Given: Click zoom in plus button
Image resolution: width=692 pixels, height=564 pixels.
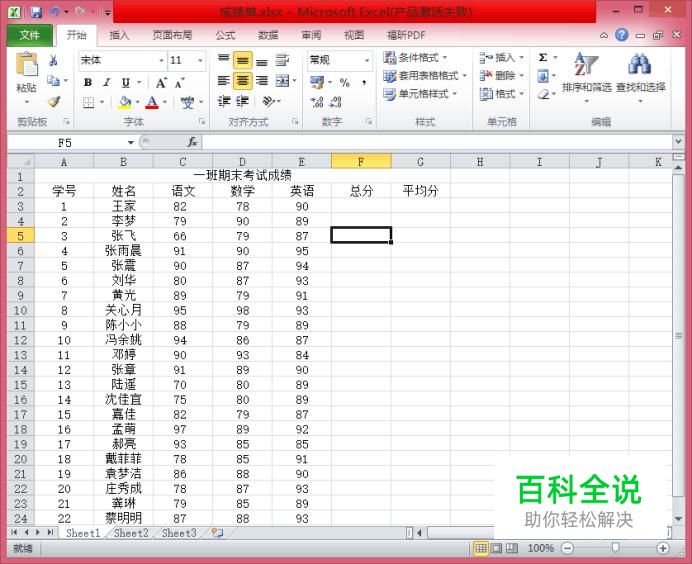Looking at the screenshot, I should click(662, 549).
